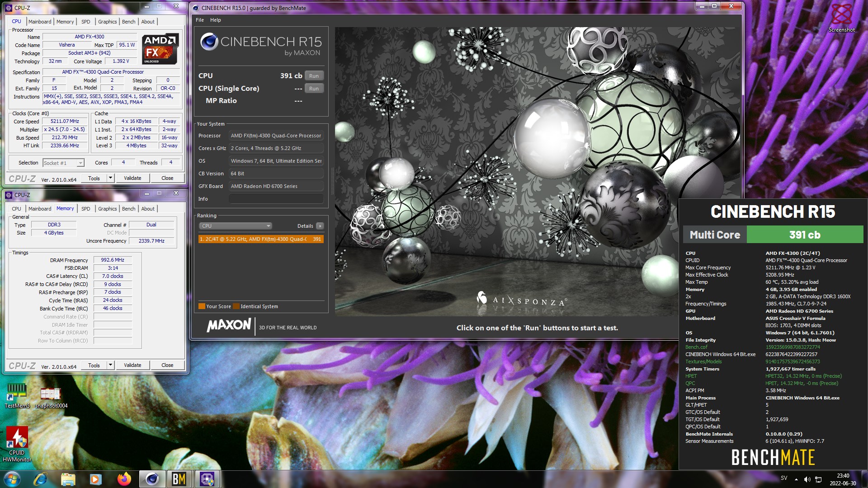Select the ranking entry 2C/4T @ 5.22 GHz
This screenshot has height=488, width=868.
click(261, 239)
